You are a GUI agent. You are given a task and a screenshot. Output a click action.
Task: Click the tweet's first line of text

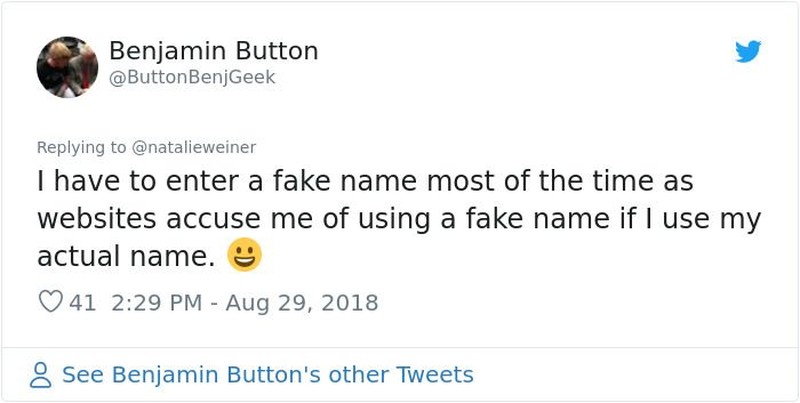click(365, 182)
